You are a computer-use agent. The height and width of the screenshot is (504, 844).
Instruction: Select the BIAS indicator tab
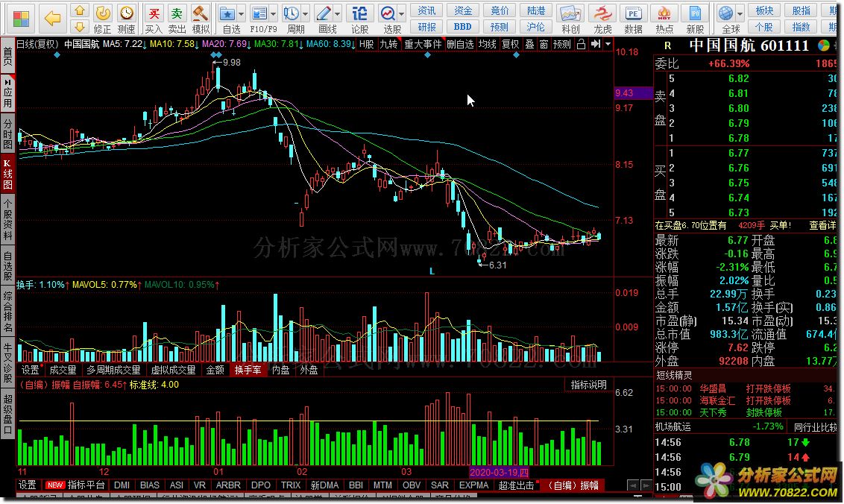coord(150,485)
